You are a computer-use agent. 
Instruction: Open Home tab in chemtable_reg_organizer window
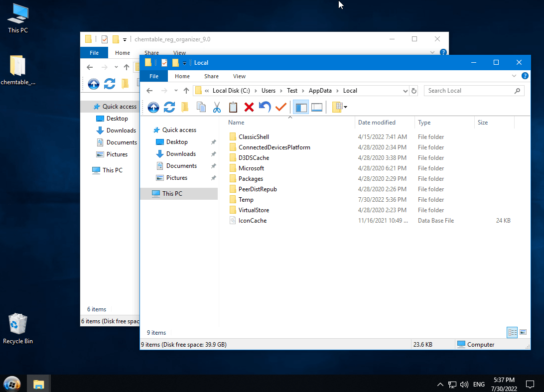[x=123, y=53]
